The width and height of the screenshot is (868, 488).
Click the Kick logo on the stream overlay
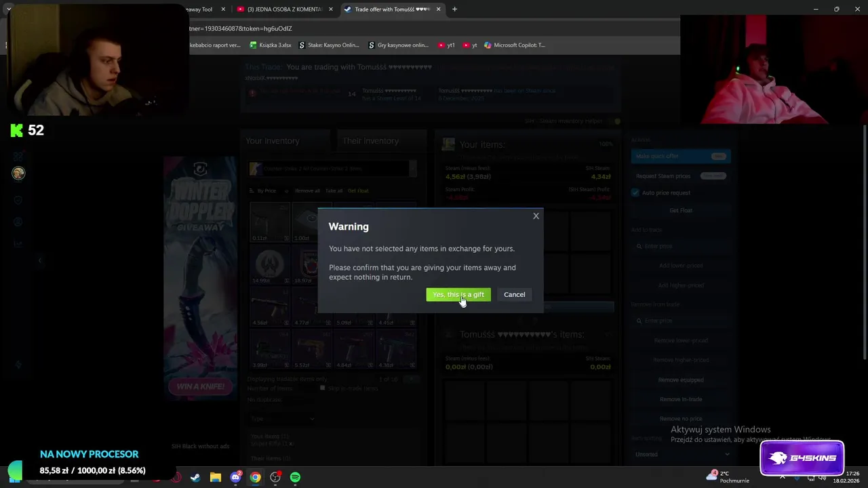[x=17, y=130]
